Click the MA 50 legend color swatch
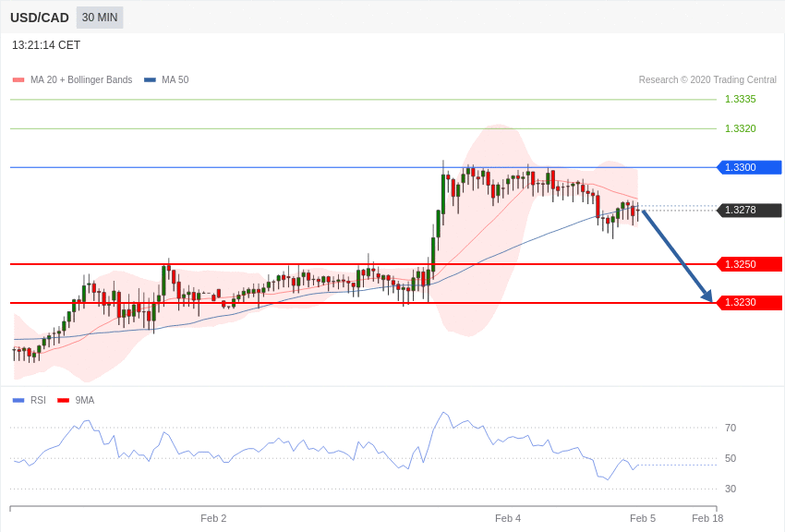 pos(151,80)
